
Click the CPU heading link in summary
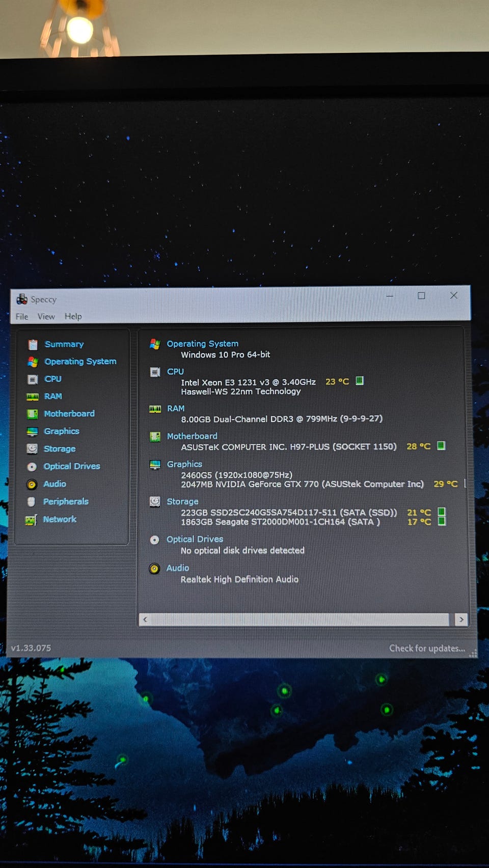tap(175, 372)
